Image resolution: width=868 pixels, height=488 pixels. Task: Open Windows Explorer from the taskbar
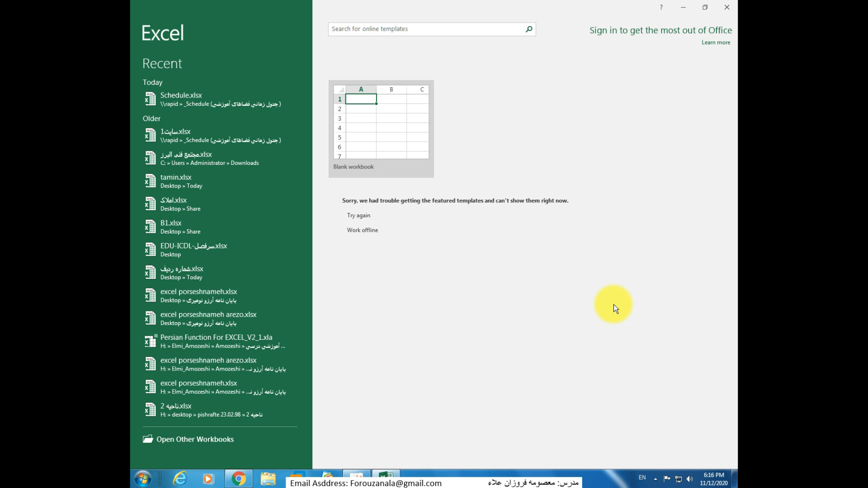pos(268,479)
